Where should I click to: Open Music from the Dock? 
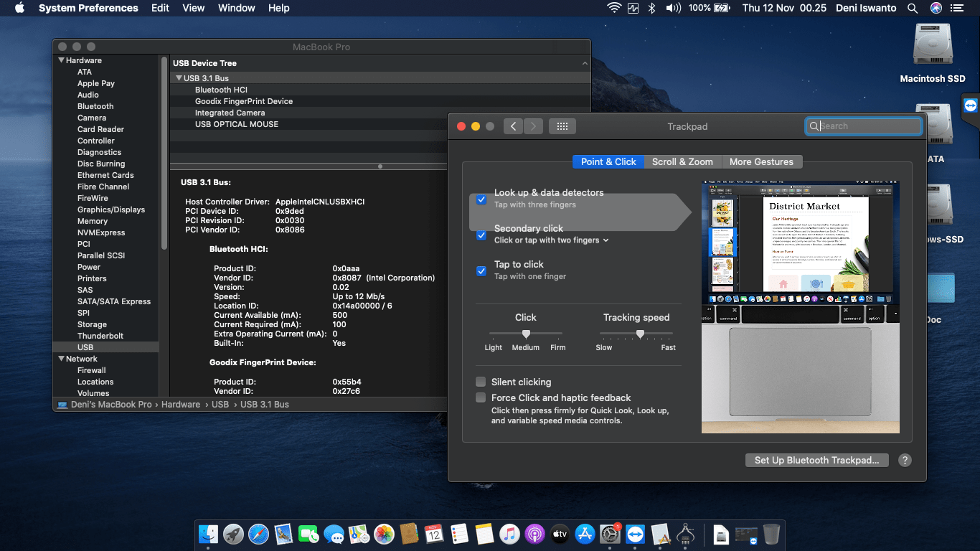(509, 534)
